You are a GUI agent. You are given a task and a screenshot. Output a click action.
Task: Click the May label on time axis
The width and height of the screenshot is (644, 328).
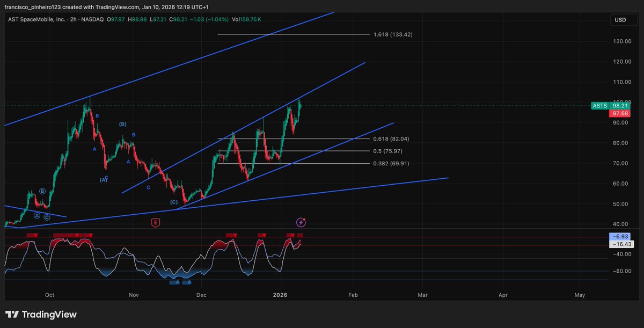pos(580,295)
